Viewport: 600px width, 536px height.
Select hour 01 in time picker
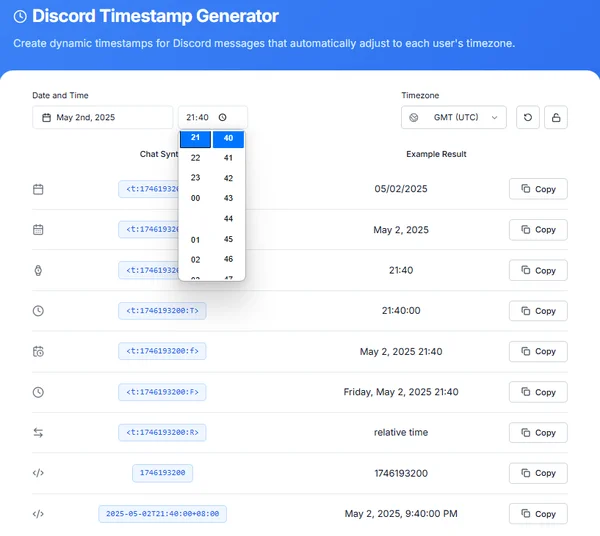pyautogui.click(x=196, y=240)
